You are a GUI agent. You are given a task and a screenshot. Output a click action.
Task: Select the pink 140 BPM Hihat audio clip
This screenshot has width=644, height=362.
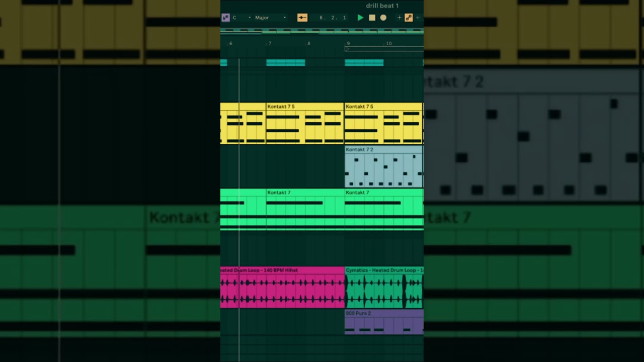[282, 288]
